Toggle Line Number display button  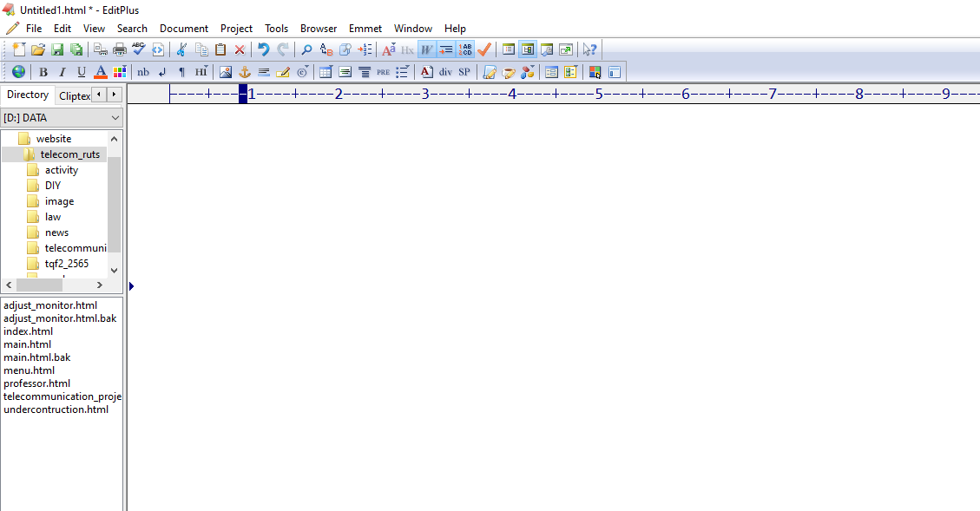pos(465,49)
